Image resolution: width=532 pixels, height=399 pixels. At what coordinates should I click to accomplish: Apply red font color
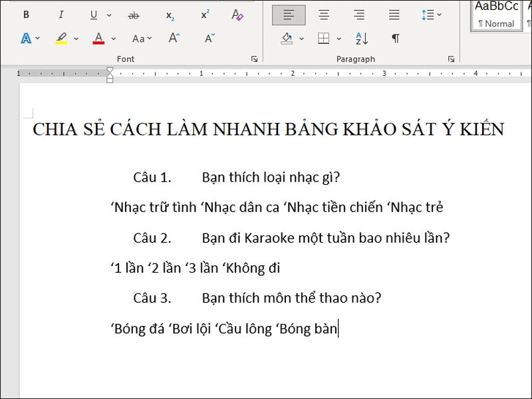point(98,39)
